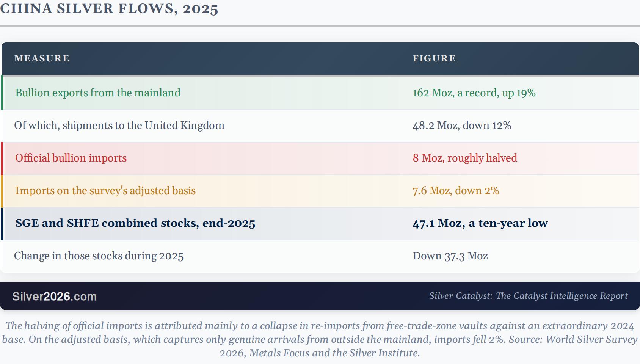Click the '8 Moz, roughly halved' figure
The height and width of the screenshot is (364, 640).
465,158
